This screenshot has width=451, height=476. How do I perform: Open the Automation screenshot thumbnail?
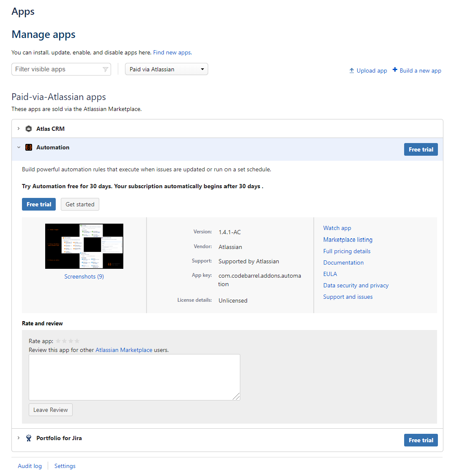coord(84,246)
